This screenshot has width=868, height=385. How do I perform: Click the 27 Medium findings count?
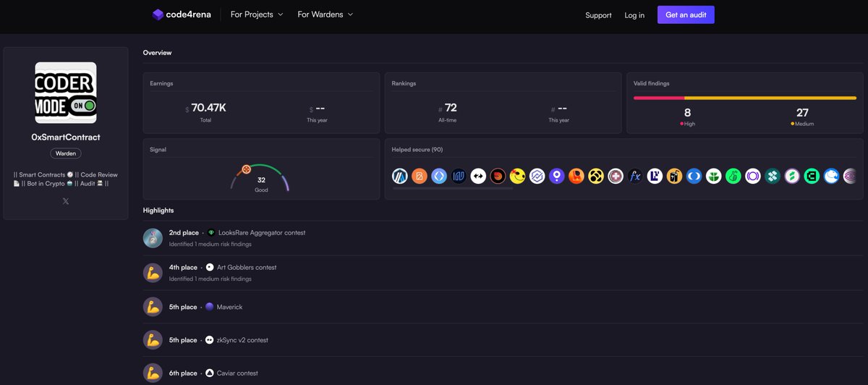802,112
